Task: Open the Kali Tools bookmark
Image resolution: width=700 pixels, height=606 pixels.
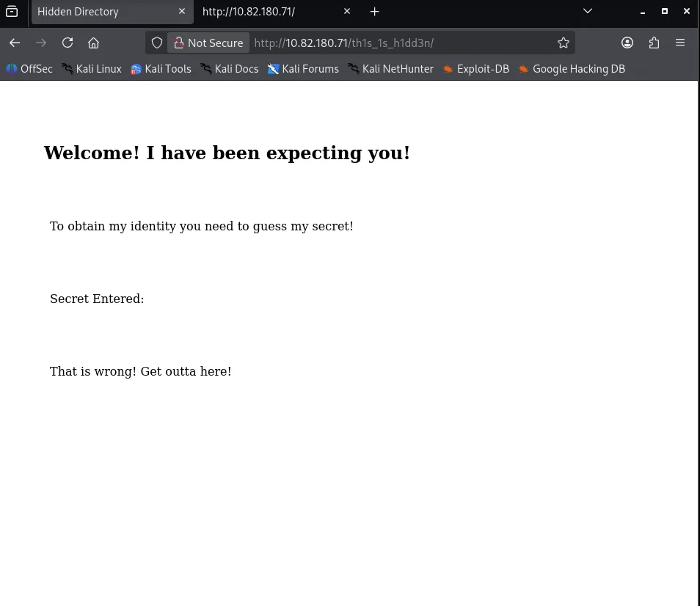Action: 161,69
